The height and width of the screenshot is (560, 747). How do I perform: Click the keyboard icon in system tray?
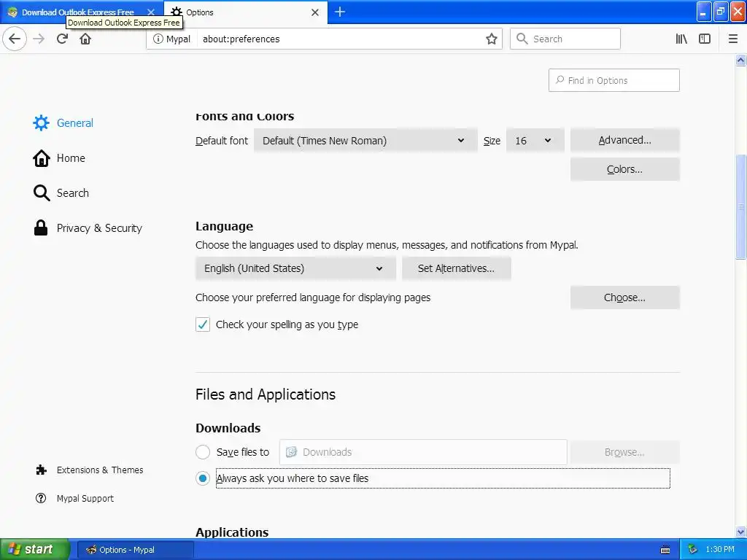pos(665,550)
